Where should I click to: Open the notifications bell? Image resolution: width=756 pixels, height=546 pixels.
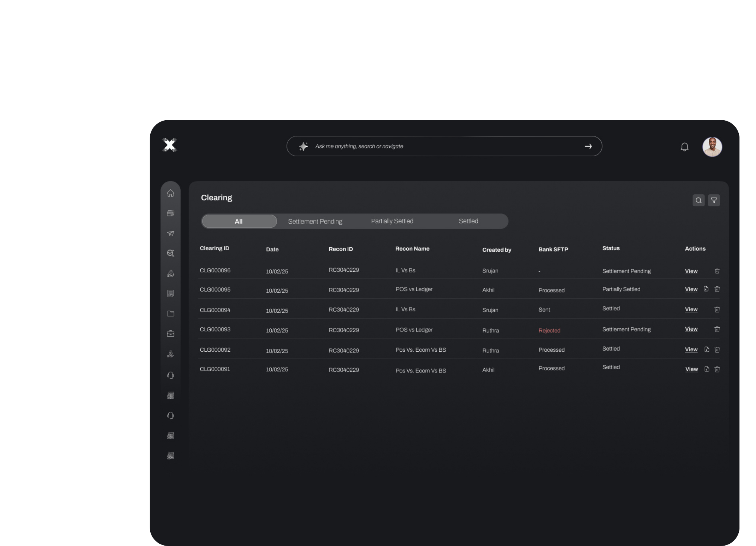pyautogui.click(x=684, y=147)
